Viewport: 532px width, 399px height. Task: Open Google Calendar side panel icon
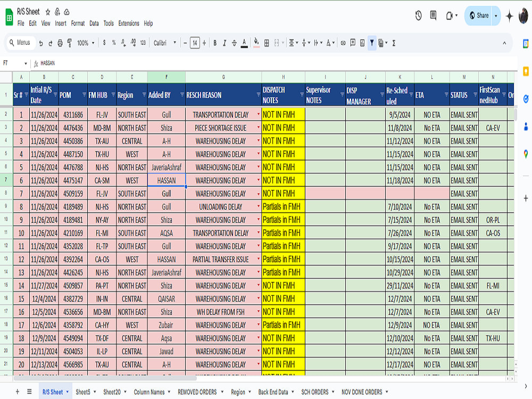[x=526, y=44]
